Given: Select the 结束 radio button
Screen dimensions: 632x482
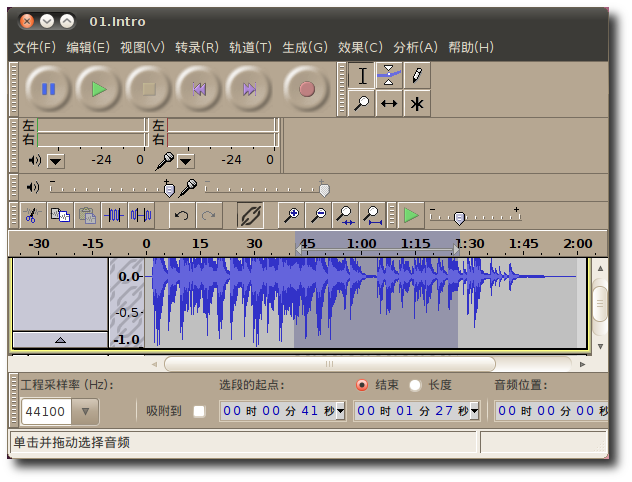Looking at the screenshot, I should coord(361,385).
